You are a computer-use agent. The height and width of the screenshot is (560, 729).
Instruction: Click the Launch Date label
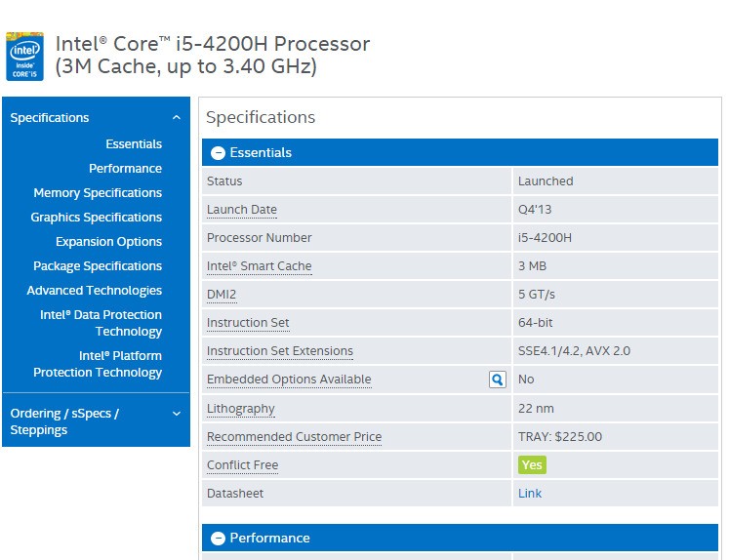242,210
